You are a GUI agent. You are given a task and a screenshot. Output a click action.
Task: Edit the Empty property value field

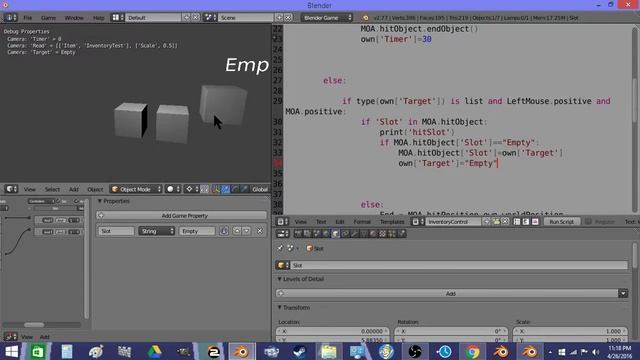click(197, 231)
